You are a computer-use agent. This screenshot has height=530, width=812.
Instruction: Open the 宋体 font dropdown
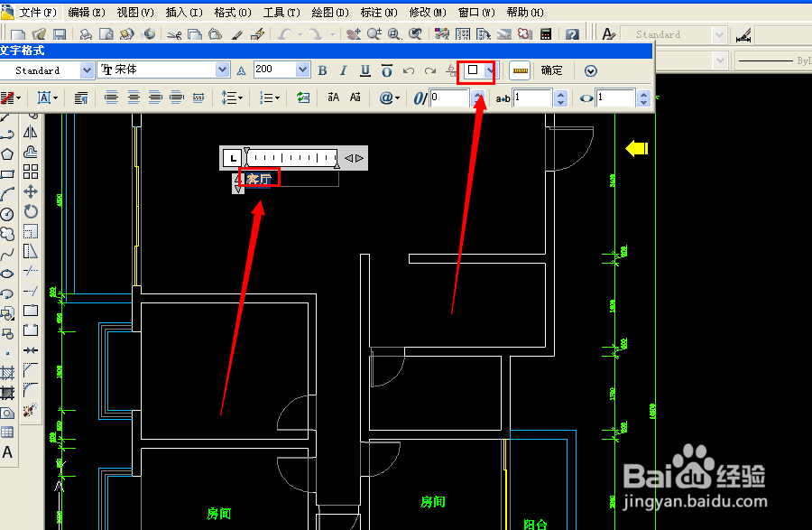click(222, 70)
